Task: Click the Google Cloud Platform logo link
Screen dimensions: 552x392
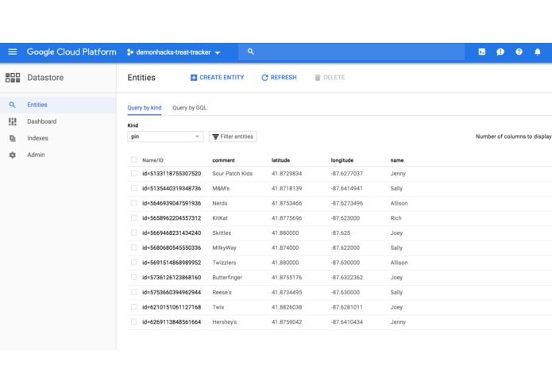Action: point(71,52)
